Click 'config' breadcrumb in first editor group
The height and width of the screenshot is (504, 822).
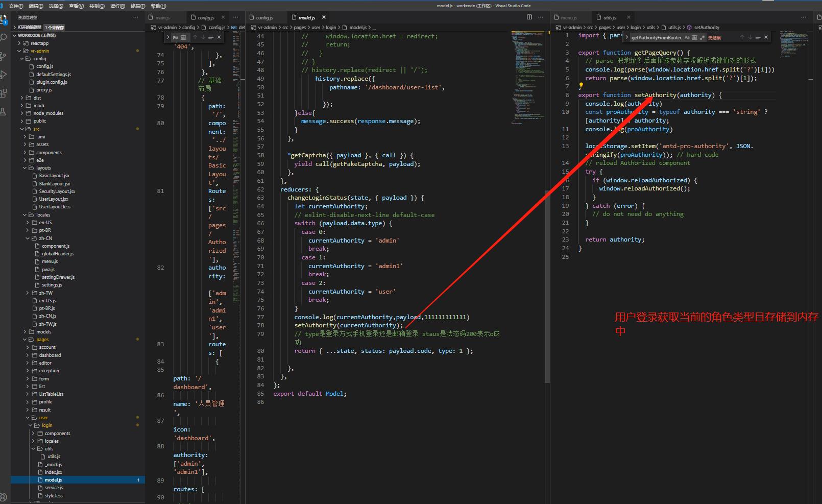[x=189, y=28]
